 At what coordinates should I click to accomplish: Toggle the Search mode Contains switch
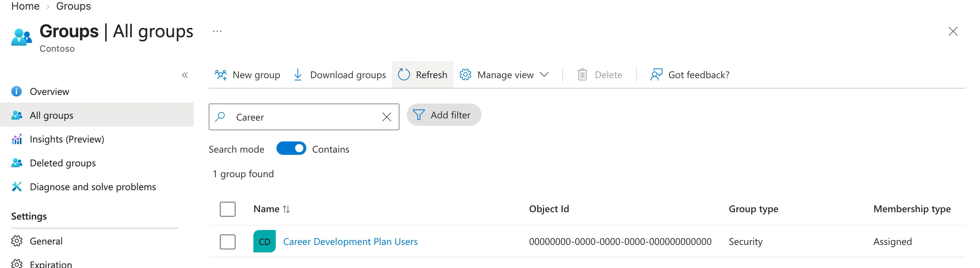pyautogui.click(x=291, y=149)
